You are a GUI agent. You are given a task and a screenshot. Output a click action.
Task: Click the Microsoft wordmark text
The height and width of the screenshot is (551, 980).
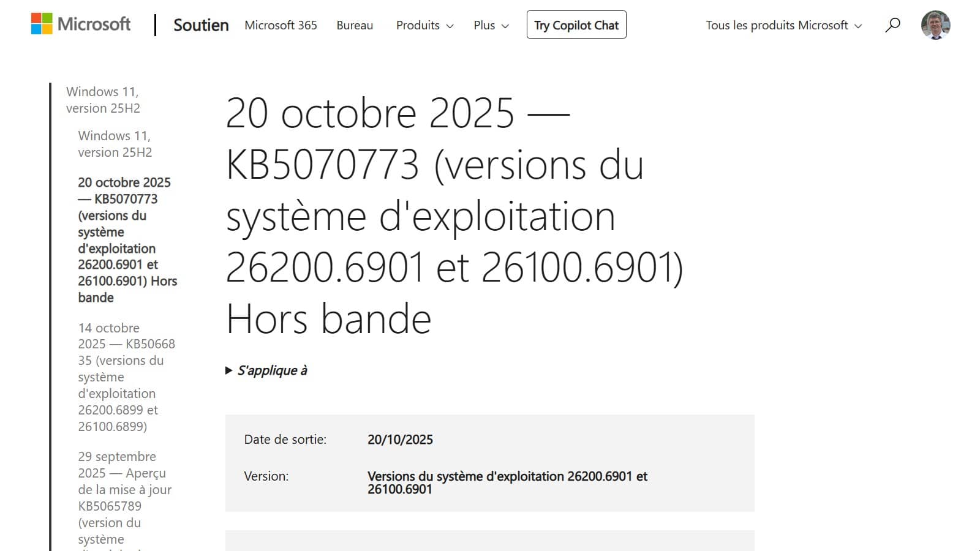coord(94,24)
